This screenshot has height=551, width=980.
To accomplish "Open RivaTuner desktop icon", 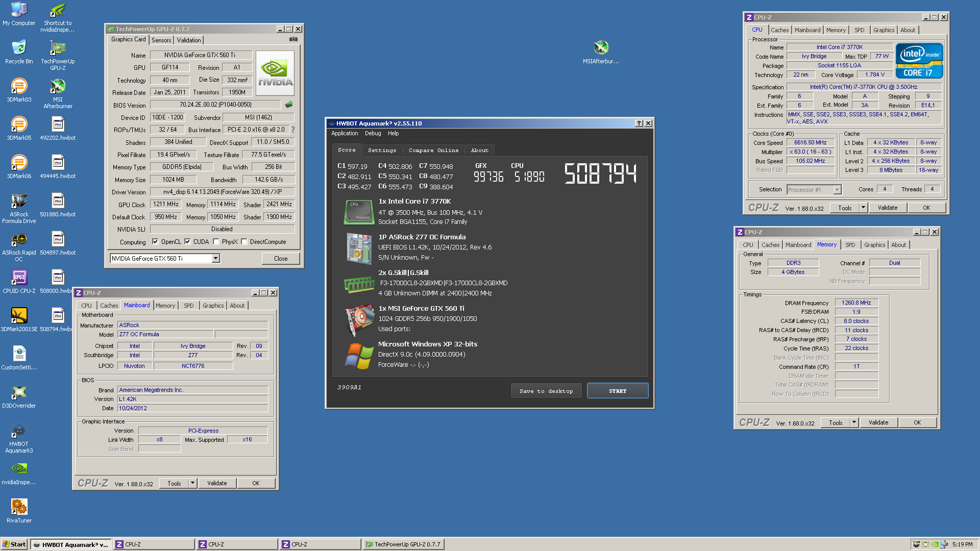I will (x=19, y=511).
